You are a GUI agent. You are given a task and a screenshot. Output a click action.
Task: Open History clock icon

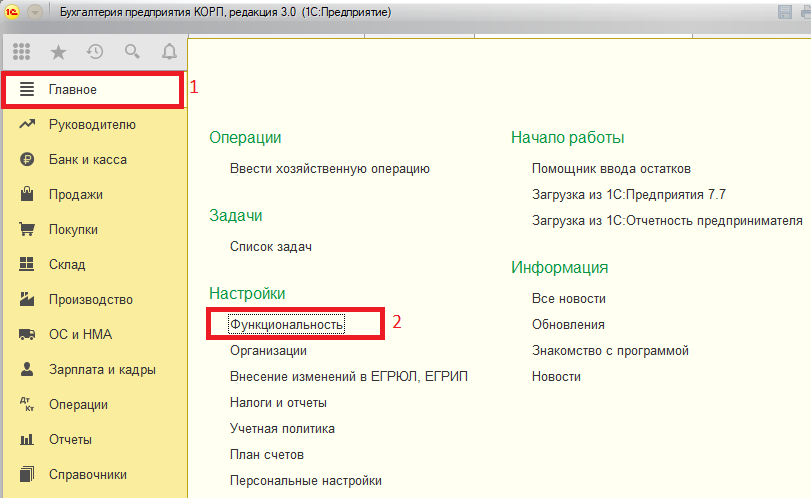coord(95,51)
